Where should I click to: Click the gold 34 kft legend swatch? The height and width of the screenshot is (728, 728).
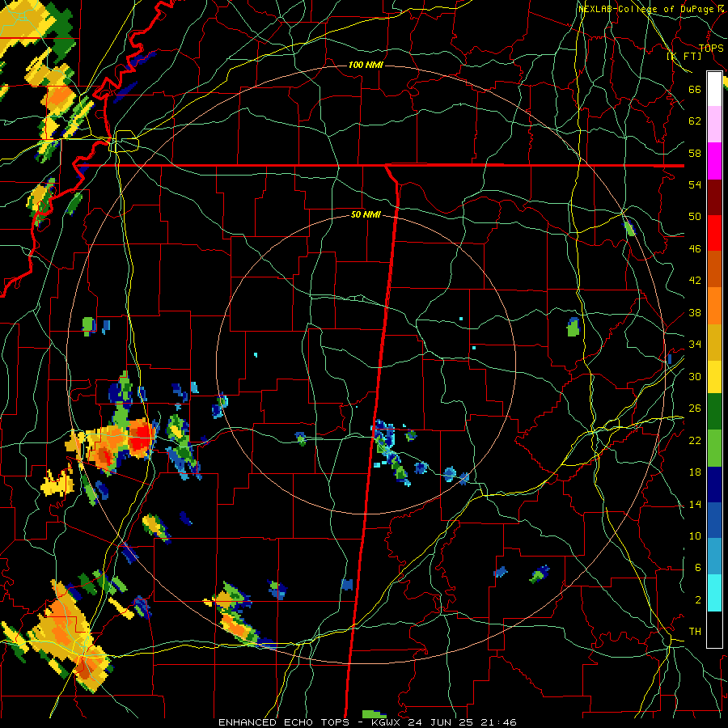point(714,342)
